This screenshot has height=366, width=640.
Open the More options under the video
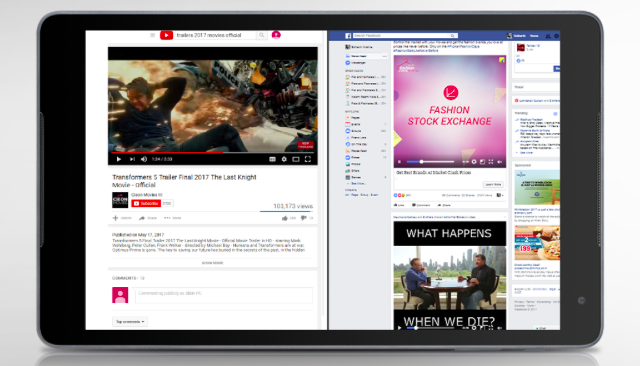click(172, 218)
